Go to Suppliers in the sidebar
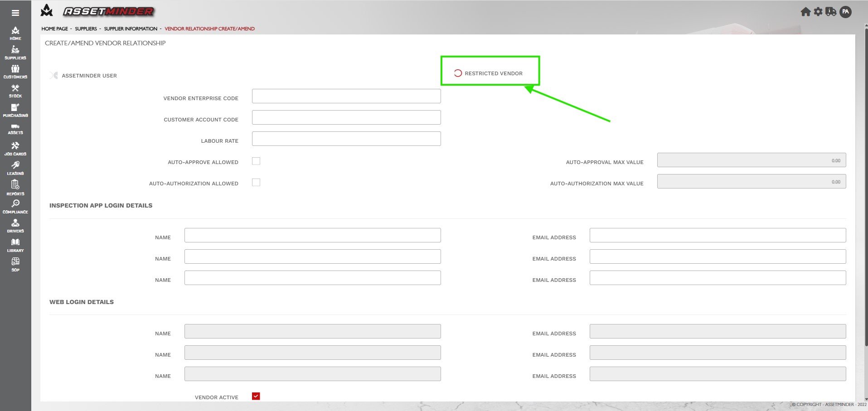The width and height of the screenshot is (868, 411). (x=15, y=53)
